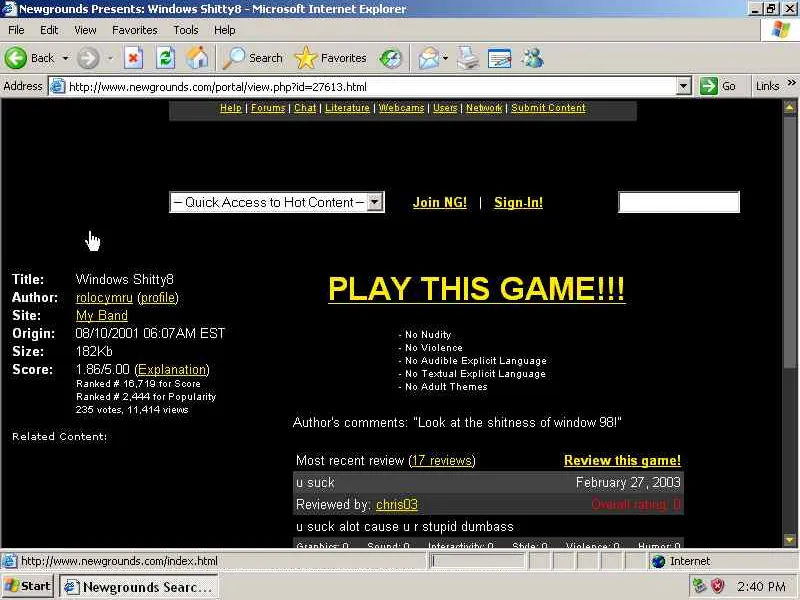Open the Network navigation link
This screenshot has width=800, height=600.
[x=484, y=108]
